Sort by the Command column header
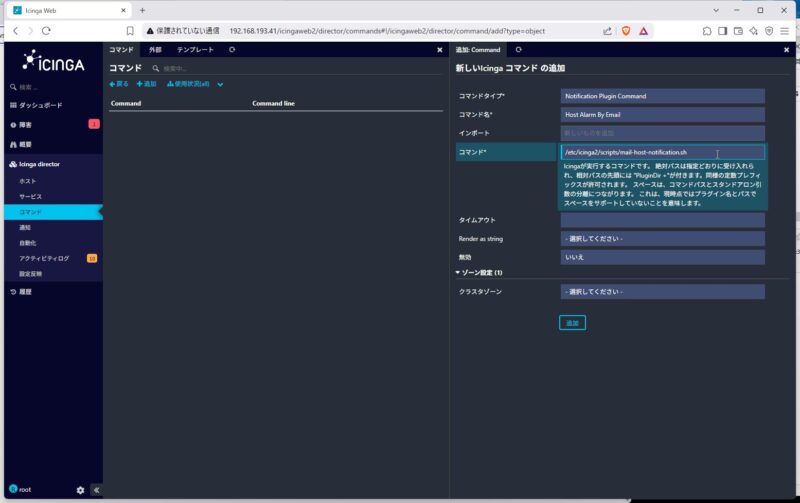The height and width of the screenshot is (503, 800). point(126,104)
